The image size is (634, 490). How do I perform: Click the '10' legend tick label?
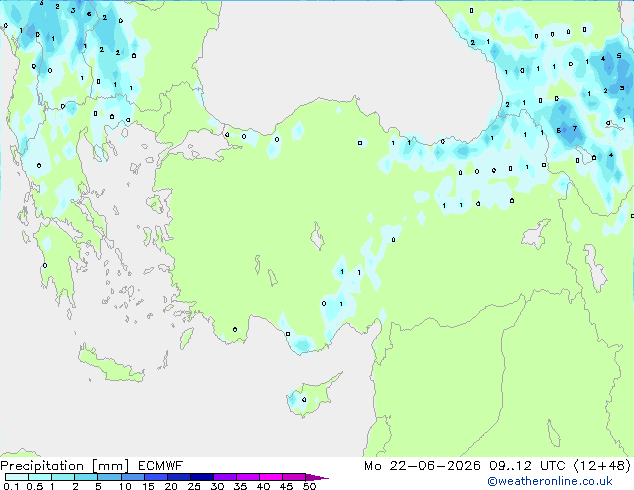pyautogui.click(x=125, y=486)
